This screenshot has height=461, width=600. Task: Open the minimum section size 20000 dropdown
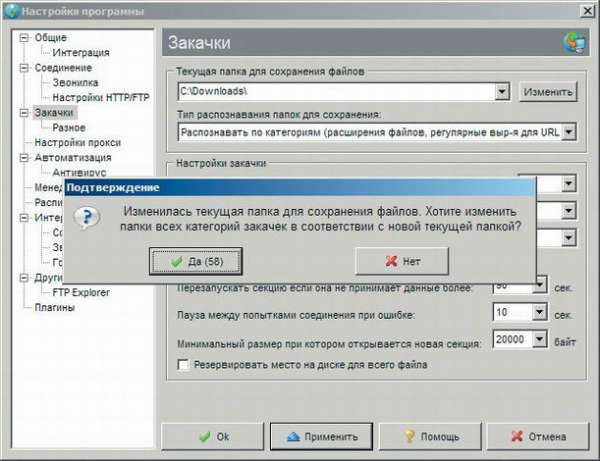pos(540,343)
